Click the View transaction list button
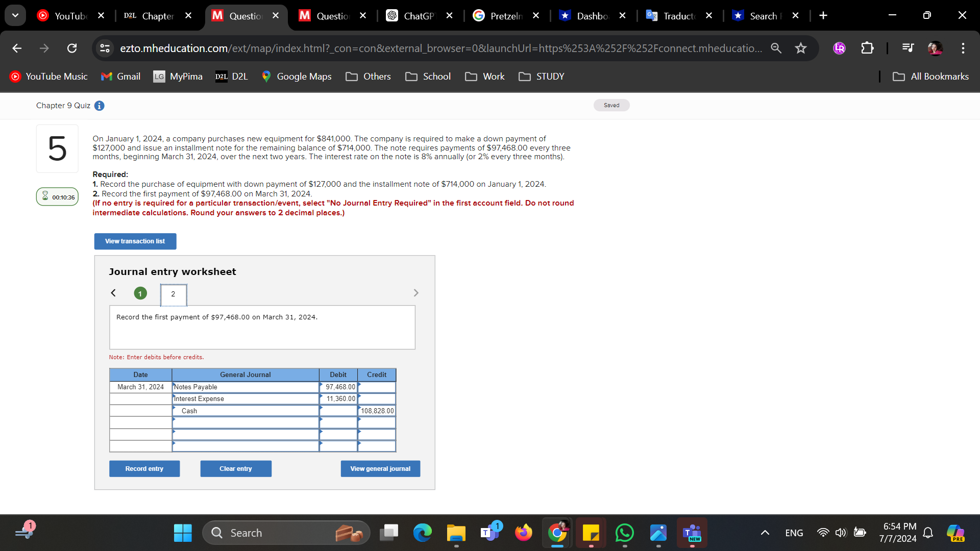 tap(135, 241)
